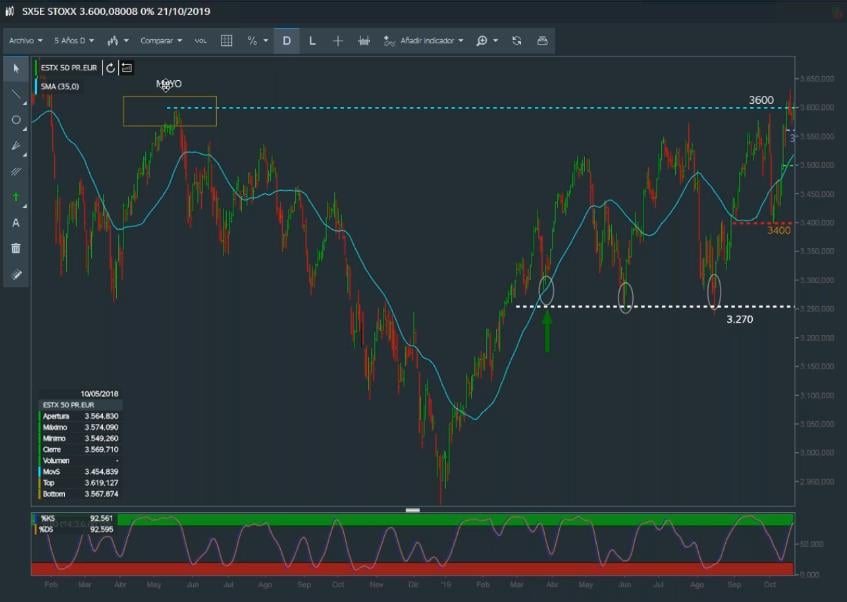Choose the parallel channel lines tool
The height and width of the screenshot is (602, 847).
pyautogui.click(x=16, y=171)
